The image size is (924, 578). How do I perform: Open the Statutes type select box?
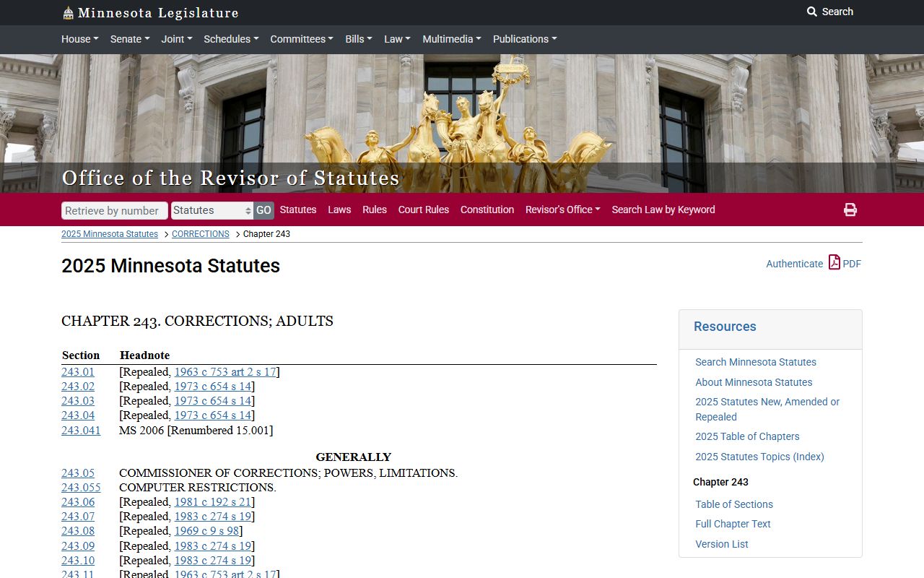tap(212, 210)
